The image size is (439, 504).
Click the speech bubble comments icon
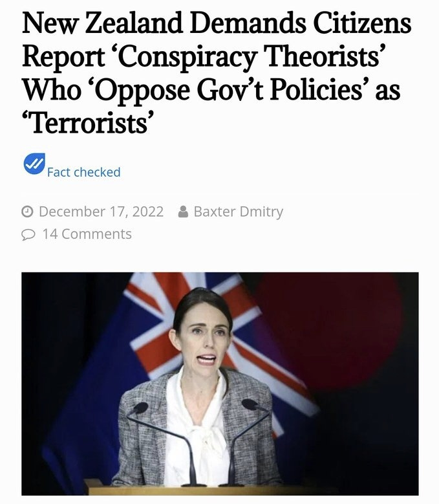tap(28, 234)
